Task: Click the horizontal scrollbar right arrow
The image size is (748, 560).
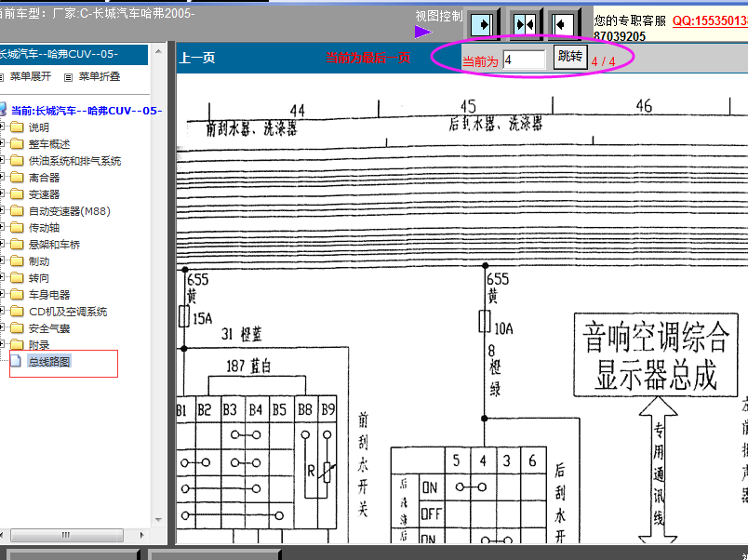Action: pyautogui.click(x=141, y=535)
